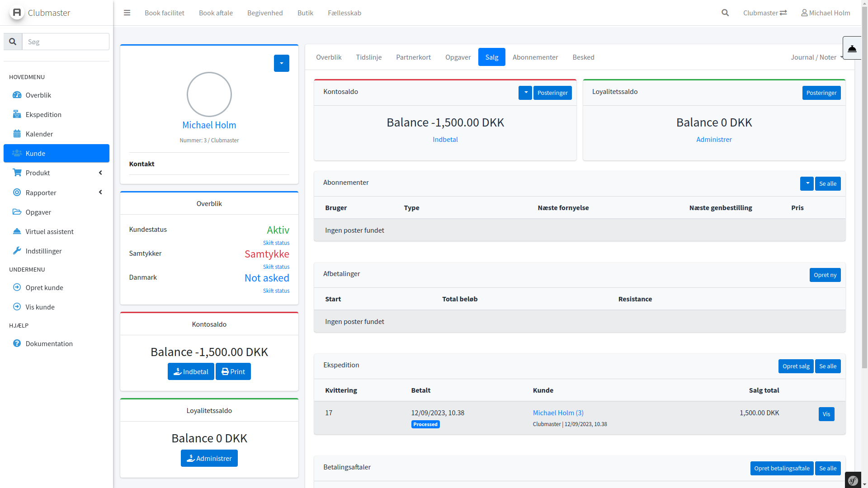Click Print button under Kontosaldo
868x488 pixels.
(x=233, y=371)
